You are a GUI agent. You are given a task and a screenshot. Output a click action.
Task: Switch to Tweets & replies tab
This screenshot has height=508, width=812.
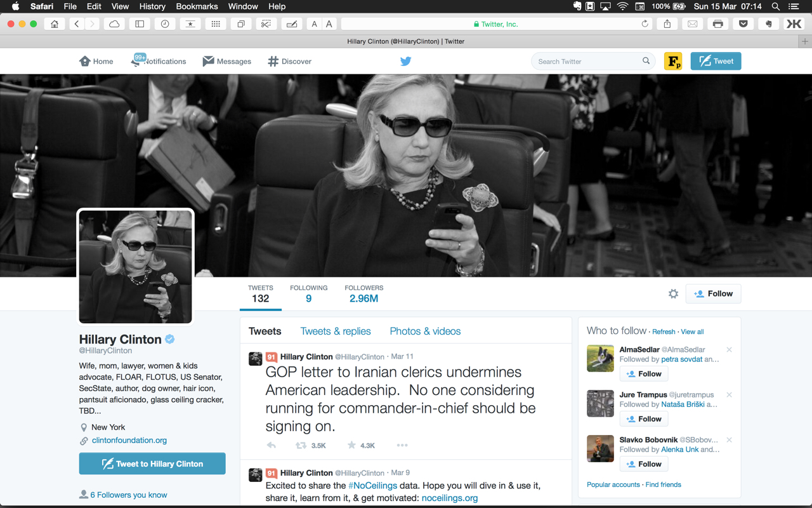[336, 331]
